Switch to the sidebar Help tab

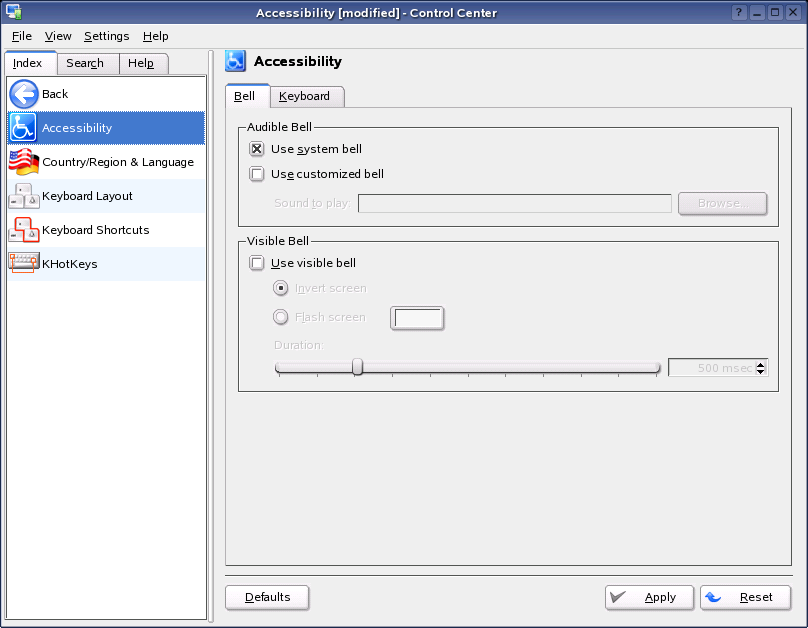(144, 63)
